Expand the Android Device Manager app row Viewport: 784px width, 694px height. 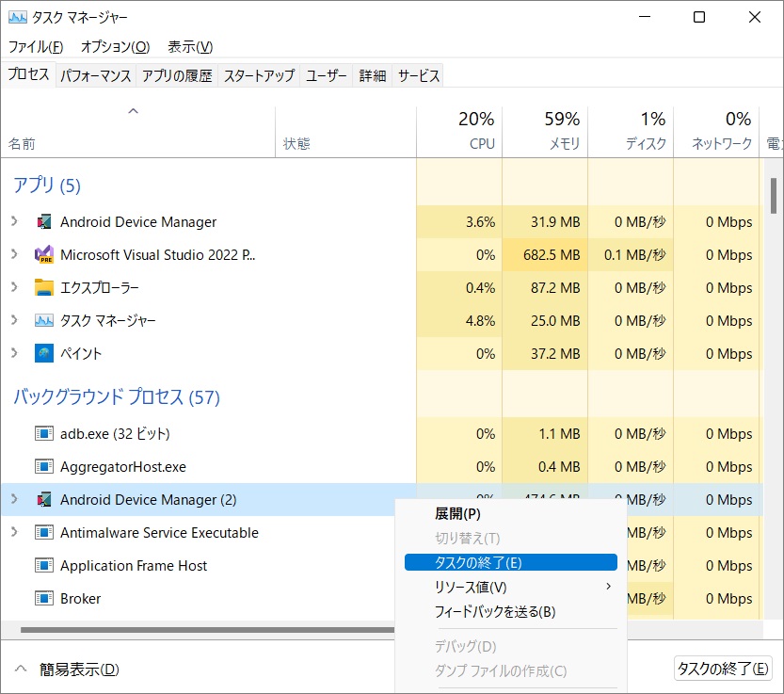pyautogui.click(x=14, y=220)
